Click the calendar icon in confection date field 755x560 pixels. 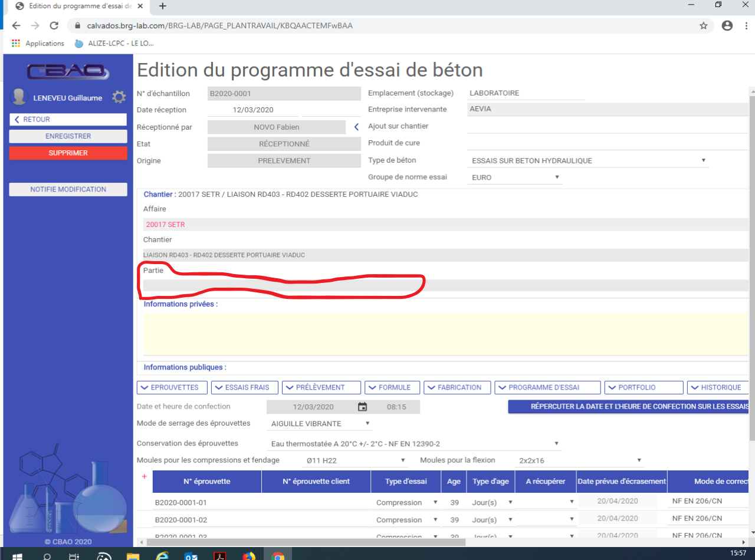363,407
